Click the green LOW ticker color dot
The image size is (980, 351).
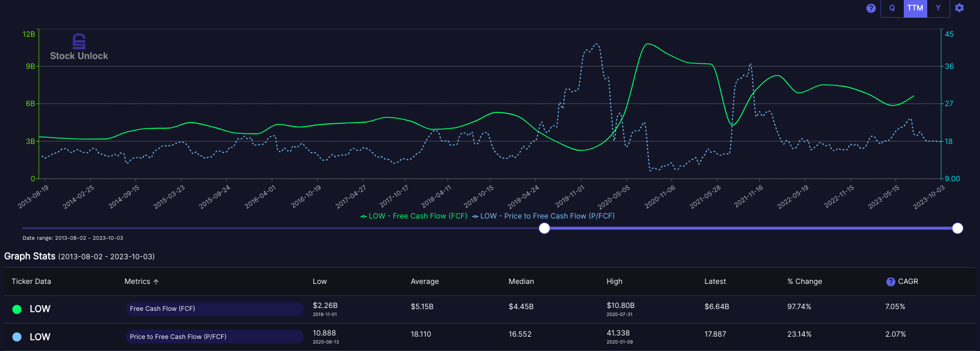point(17,309)
